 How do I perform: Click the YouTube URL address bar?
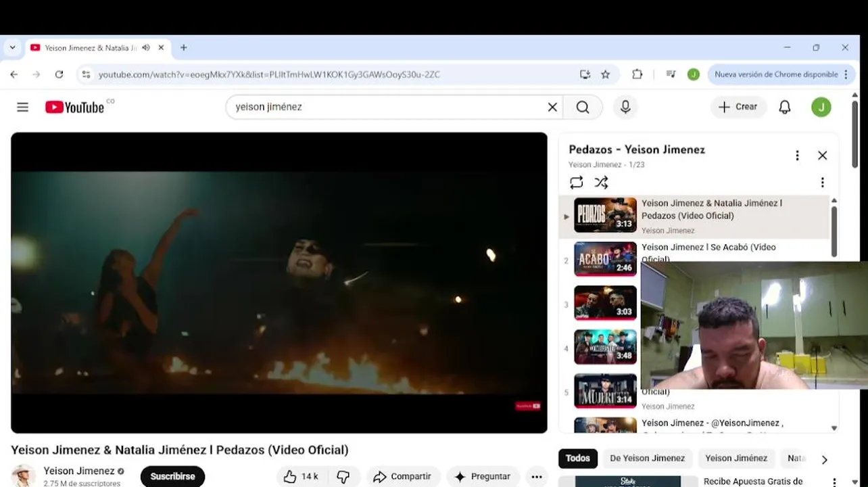(269, 74)
